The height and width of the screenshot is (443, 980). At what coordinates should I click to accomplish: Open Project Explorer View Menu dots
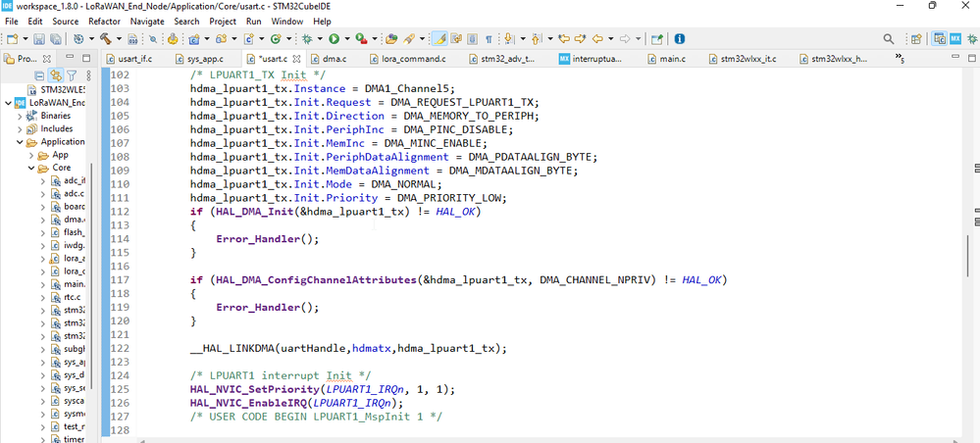(x=88, y=75)
